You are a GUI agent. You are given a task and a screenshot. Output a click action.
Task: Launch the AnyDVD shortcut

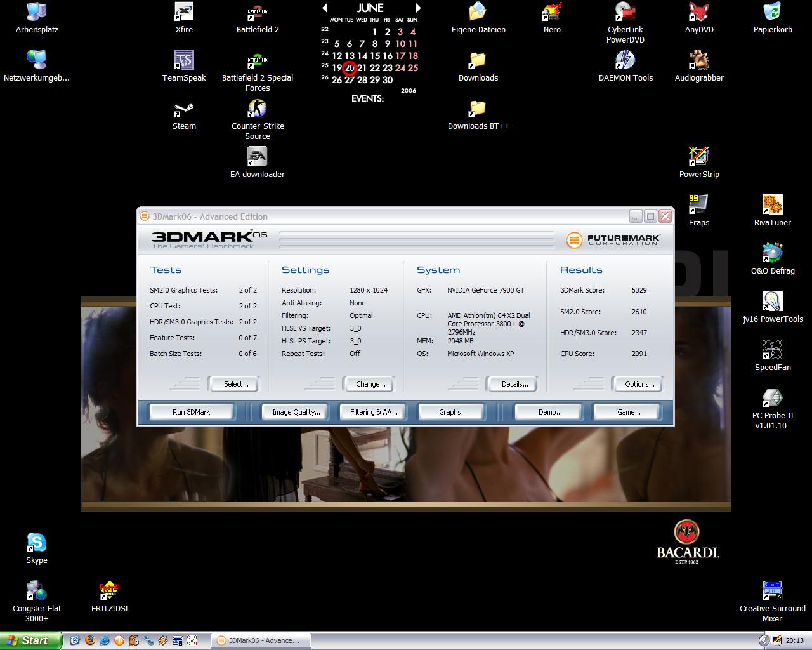[x=699, y=18]
